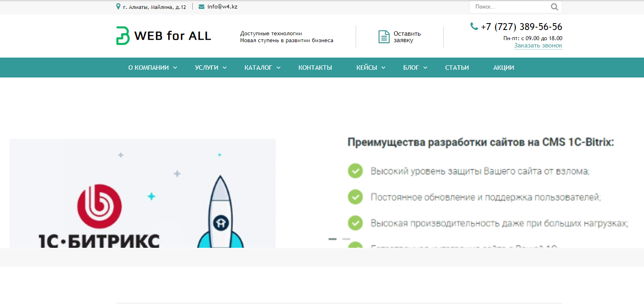Click the slogan line Новая ступень в развитии бизнеса
This screenshot has width=644, height=305.
(x=287, y=40)
